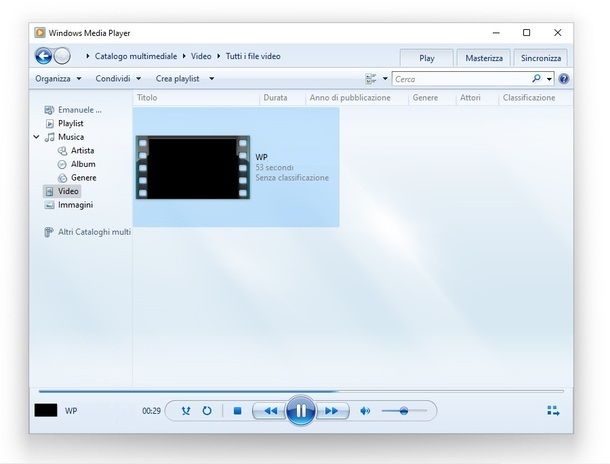This screenshot has height=464, width=610.
Task: Click the Immagini icon in sidebar
Action: pyautogui.click(x=49, y=205)
